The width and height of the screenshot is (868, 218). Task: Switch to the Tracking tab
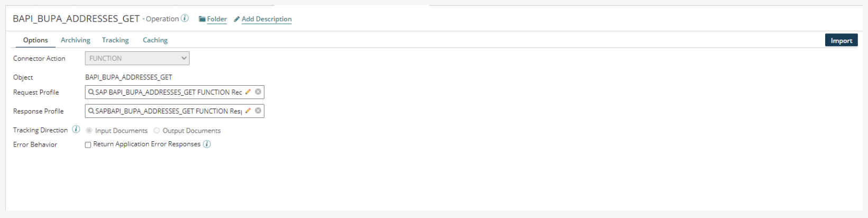(115, 40)
